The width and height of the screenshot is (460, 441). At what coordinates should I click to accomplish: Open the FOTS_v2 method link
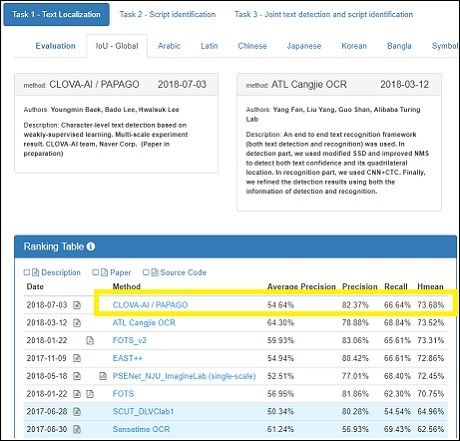tap(130, 340)
